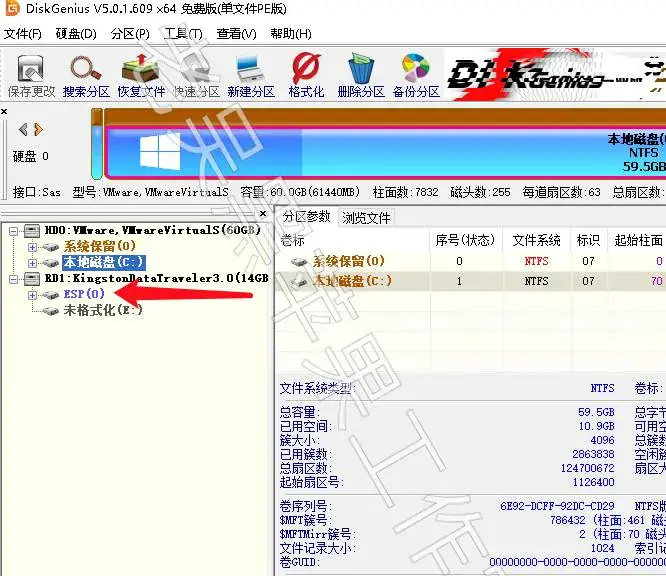Select 系统保留(0) row in partition table

[470, 261]
